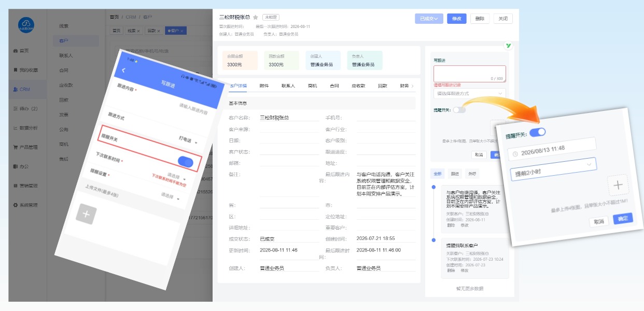The width and height of the screenshot is (644, 311).
Task: Click the 我的收藏 bookmark icon
Action: click(x=16, y=70)
